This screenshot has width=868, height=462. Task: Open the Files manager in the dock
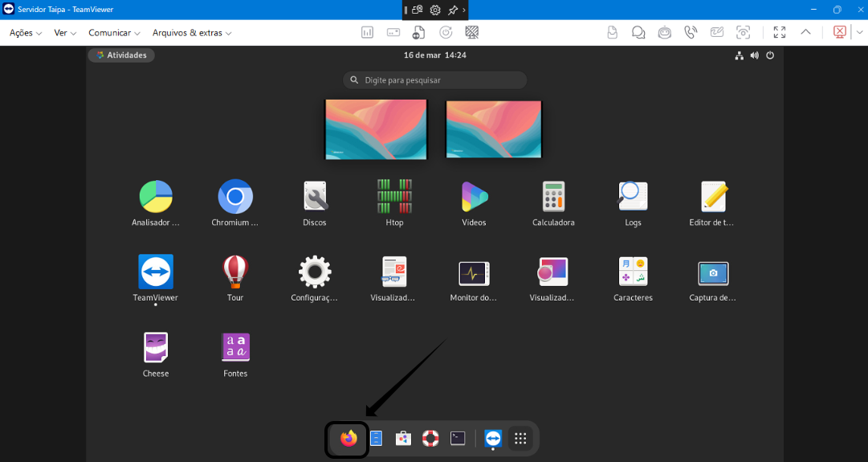[x=376, y=438]
